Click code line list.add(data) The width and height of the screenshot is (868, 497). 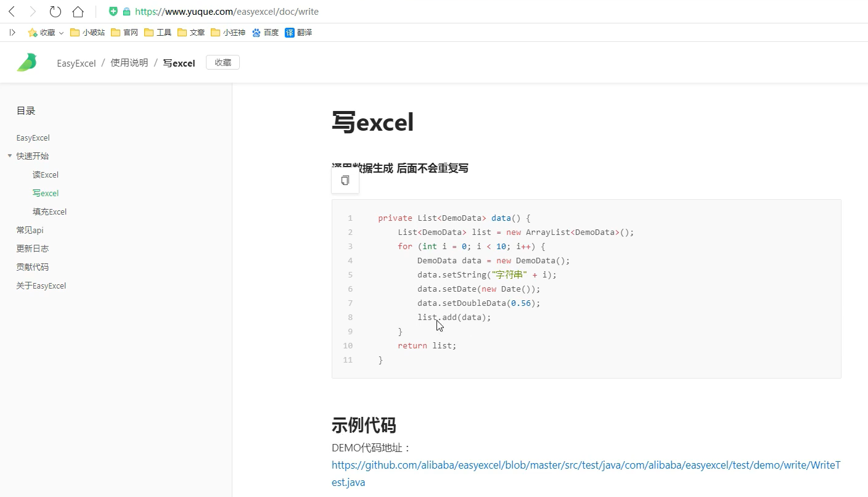tap(454, 318)
